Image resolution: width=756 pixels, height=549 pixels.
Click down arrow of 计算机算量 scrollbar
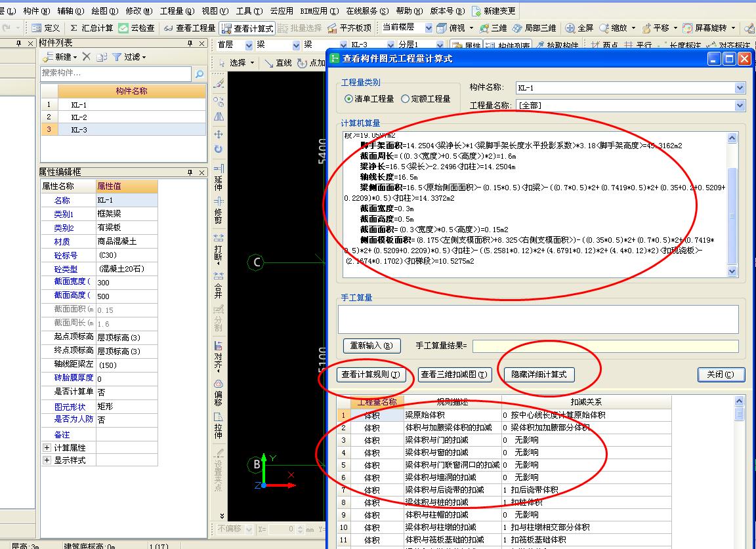732,272
